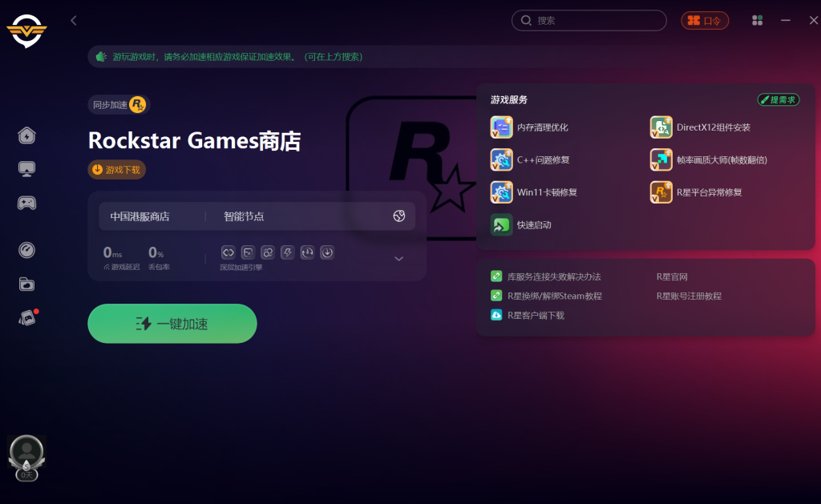This screenshot has height=504, width=821.
Task: Open the home page from the sidebar
Action: (x=26, y=135)
